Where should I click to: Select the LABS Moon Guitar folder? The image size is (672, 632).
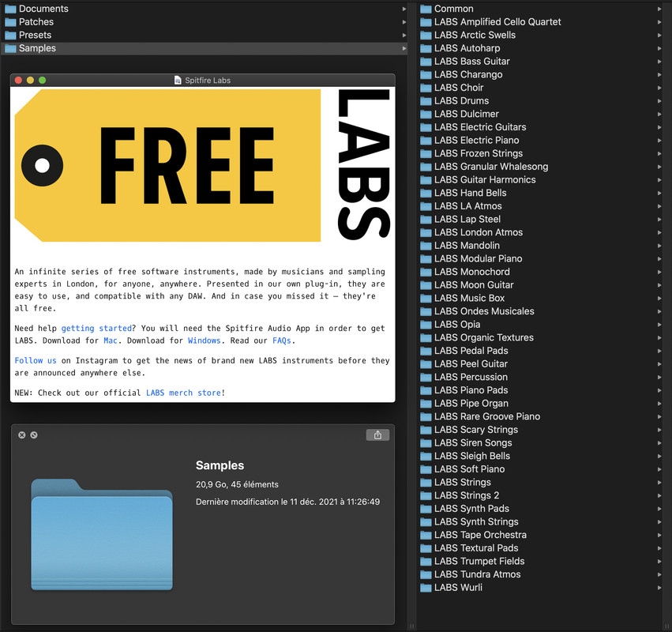541,285
